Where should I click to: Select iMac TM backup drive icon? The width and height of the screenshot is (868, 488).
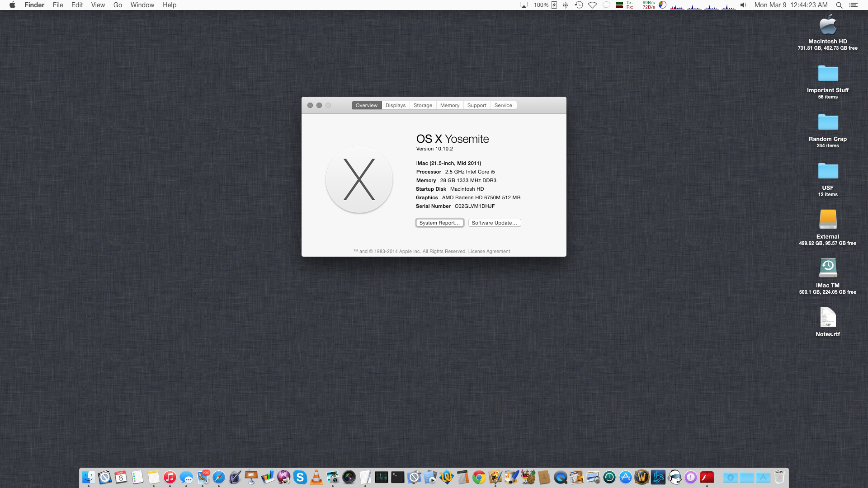(x=828, y=268)
